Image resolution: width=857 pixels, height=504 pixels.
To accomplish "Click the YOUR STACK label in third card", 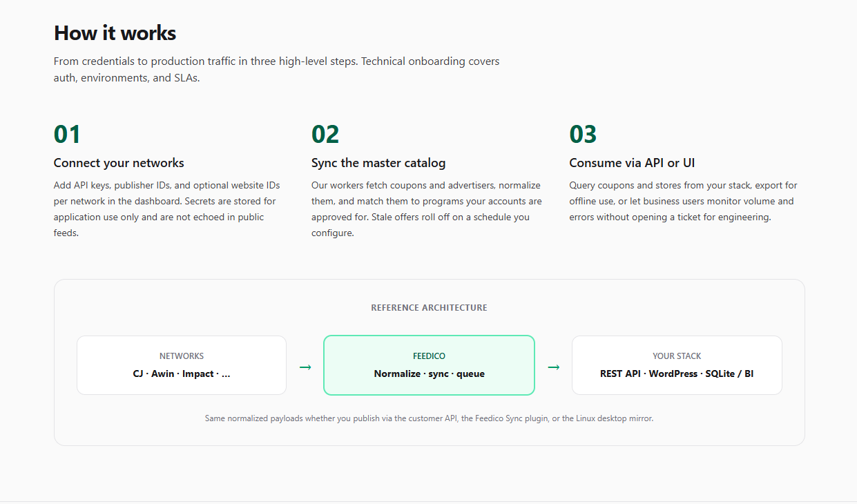I will (x=677, y=356).
